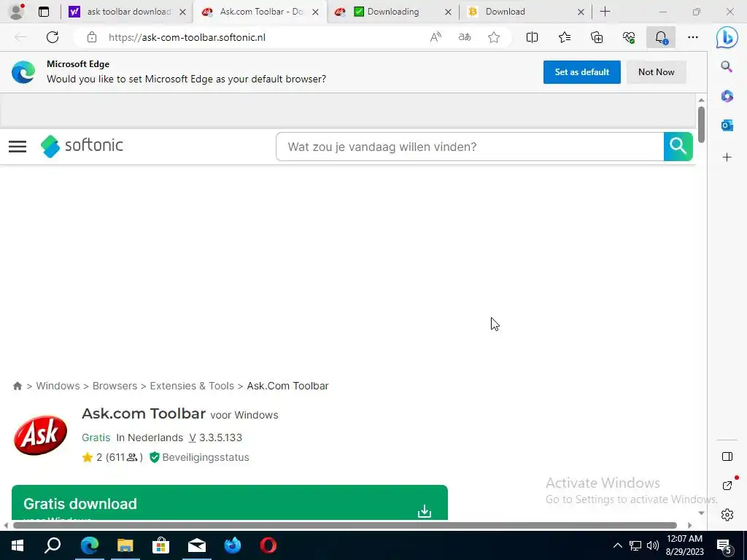Screen dimensions: 747x560
Task: Open the Collections icon
Action: point(597,37)
